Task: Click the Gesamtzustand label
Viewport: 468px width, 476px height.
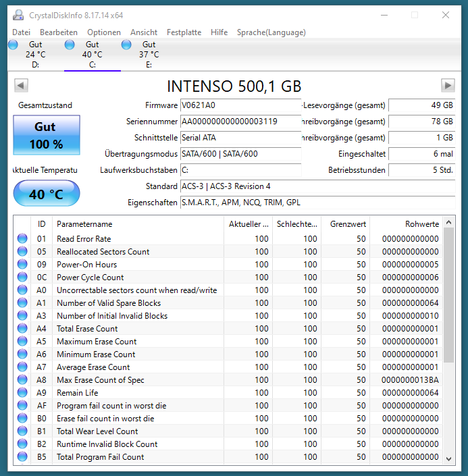Action: (45, 105)
